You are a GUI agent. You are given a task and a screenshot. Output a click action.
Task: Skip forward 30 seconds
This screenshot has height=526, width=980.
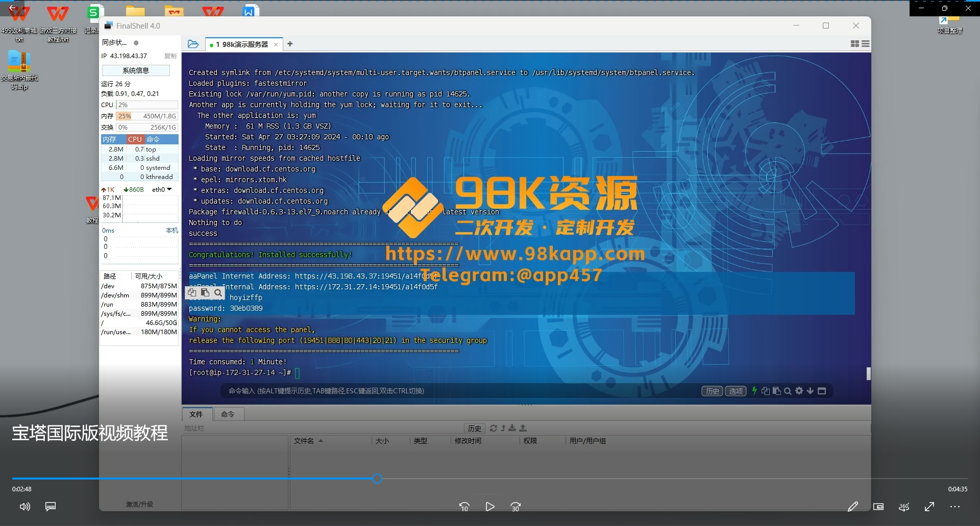pos(516,507)
